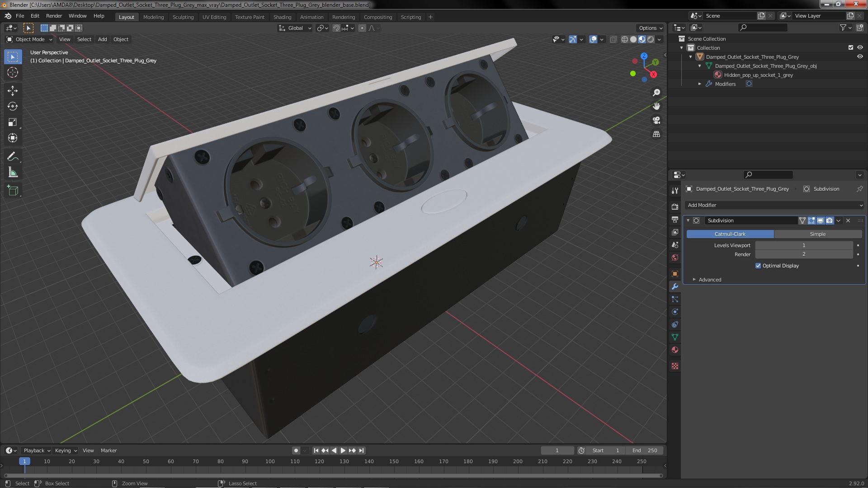Hide the Collection in viewport
This screenshot has height=488, width=868.
pyautogui.click(x=860, y=47)
